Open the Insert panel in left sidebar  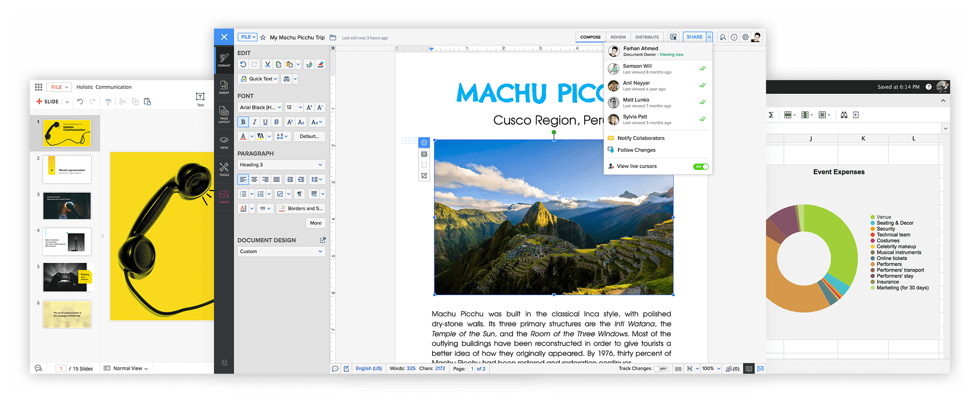224,87
